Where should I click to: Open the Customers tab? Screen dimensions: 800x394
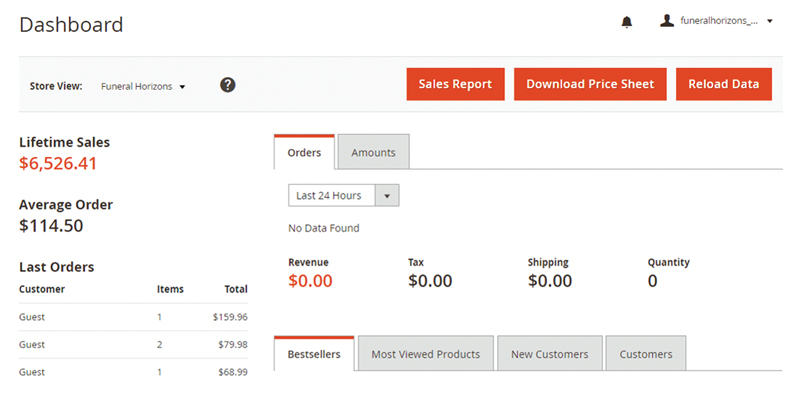(646, 353)
